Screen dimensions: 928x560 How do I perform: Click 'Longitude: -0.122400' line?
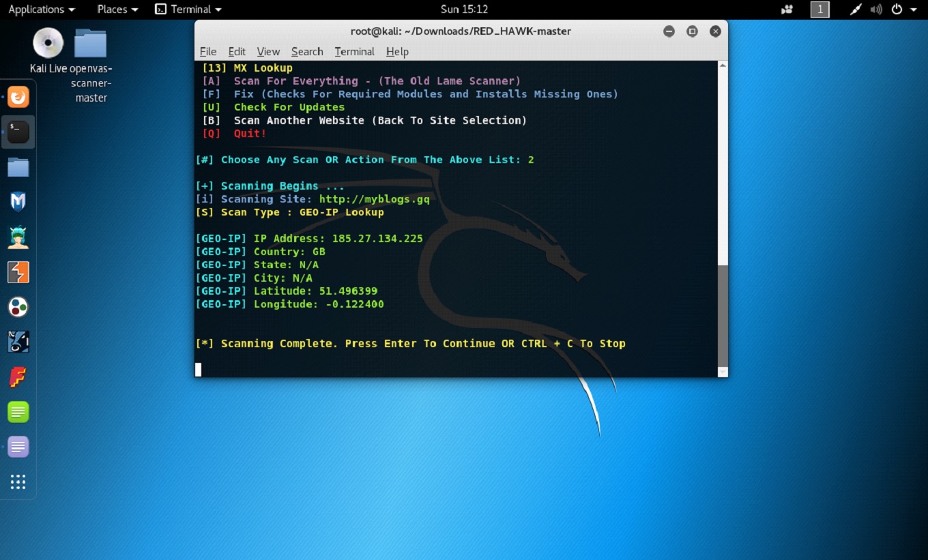[x=289, y=304]
